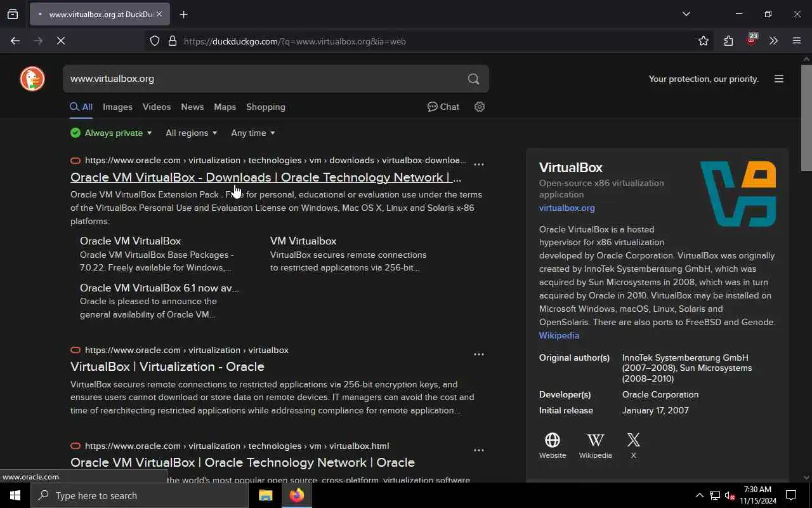The width and height of the screenshot is (812, 508).
Task: Open the Windows Start menu
Action: point(15,495)
